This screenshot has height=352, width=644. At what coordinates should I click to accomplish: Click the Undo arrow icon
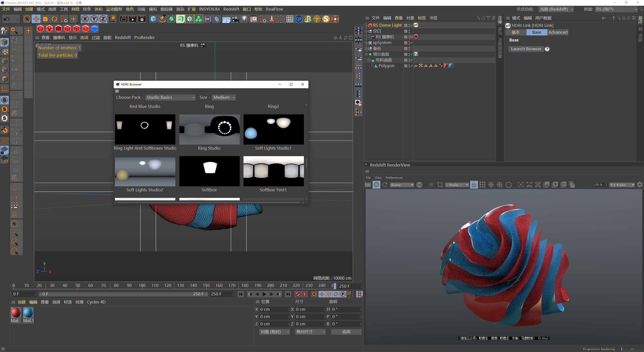pos(7,19)
